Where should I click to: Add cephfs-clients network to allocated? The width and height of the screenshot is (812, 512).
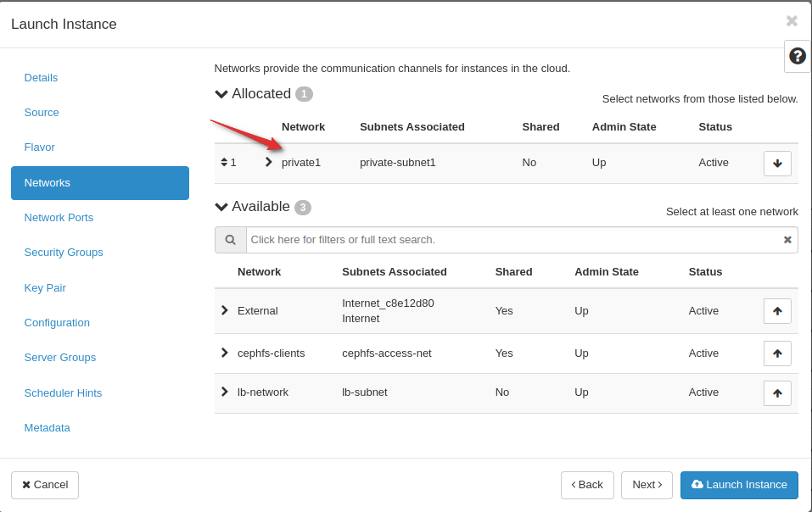pyautogui.click(x=776, y=353)
